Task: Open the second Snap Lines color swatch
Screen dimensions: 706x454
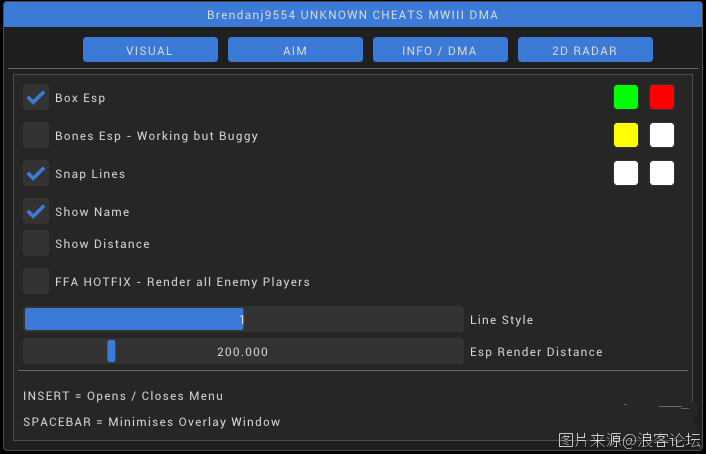Action: [x=662, y=173]
